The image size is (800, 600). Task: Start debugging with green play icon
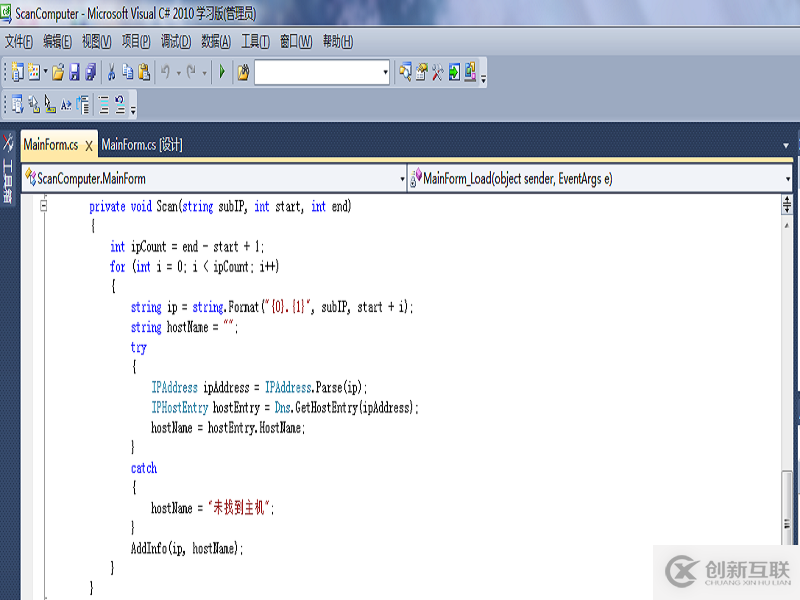222,72
